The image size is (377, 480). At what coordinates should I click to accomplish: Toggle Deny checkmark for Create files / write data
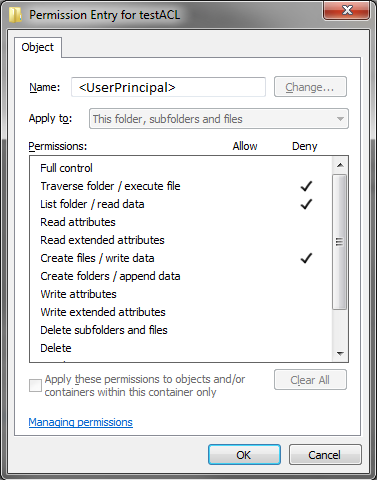(x=306, y=258)
